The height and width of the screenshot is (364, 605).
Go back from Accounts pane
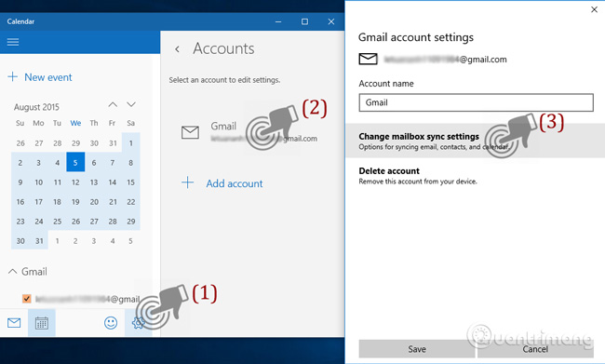[177, 49]
